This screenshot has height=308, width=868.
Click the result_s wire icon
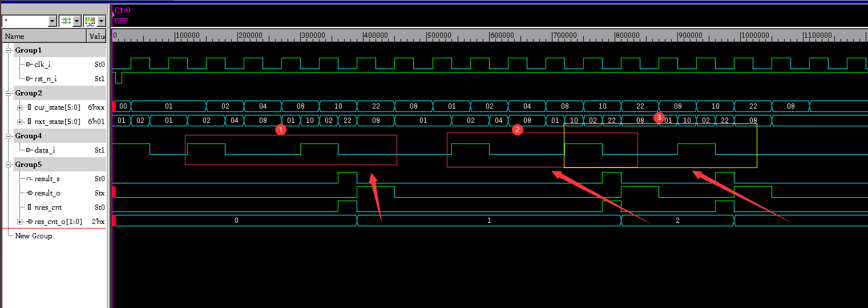click(x=29, y=179)
